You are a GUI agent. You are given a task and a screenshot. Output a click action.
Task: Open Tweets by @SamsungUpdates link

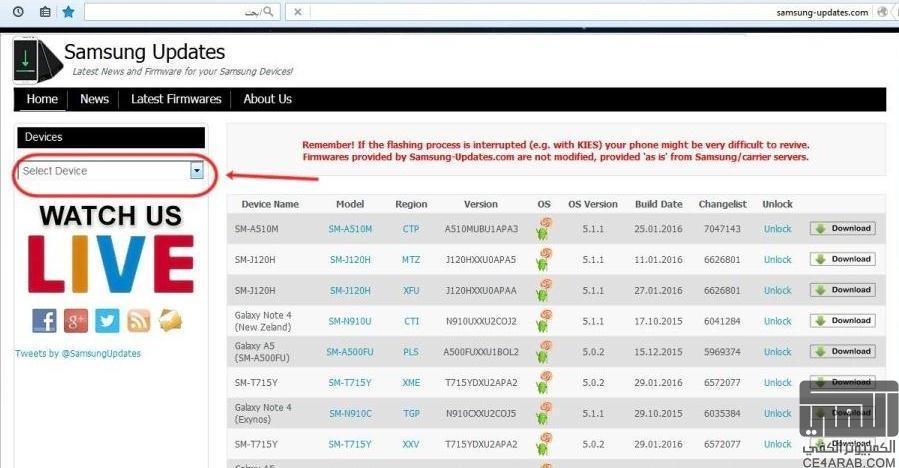click(78, 354)
